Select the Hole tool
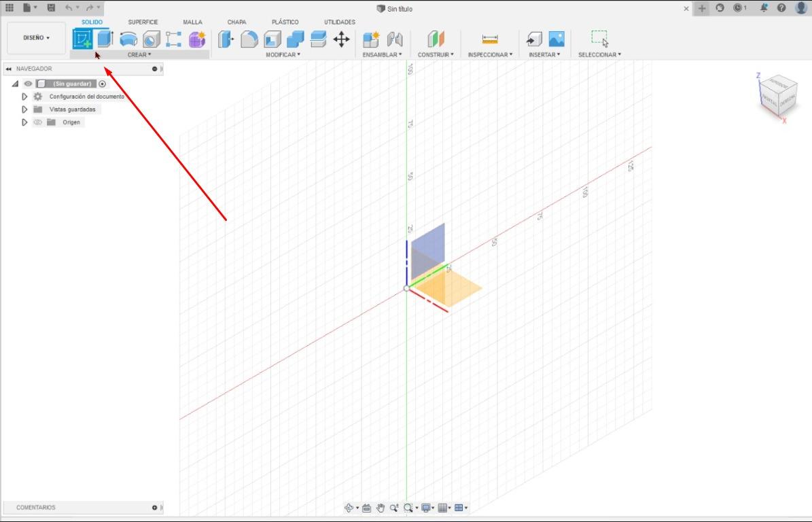 152,39
